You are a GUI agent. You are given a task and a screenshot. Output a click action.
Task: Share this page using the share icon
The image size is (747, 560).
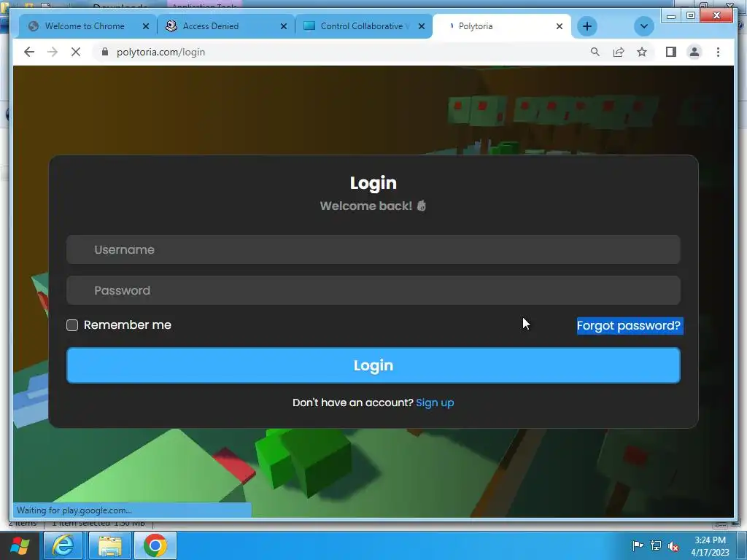coord(619,52)
